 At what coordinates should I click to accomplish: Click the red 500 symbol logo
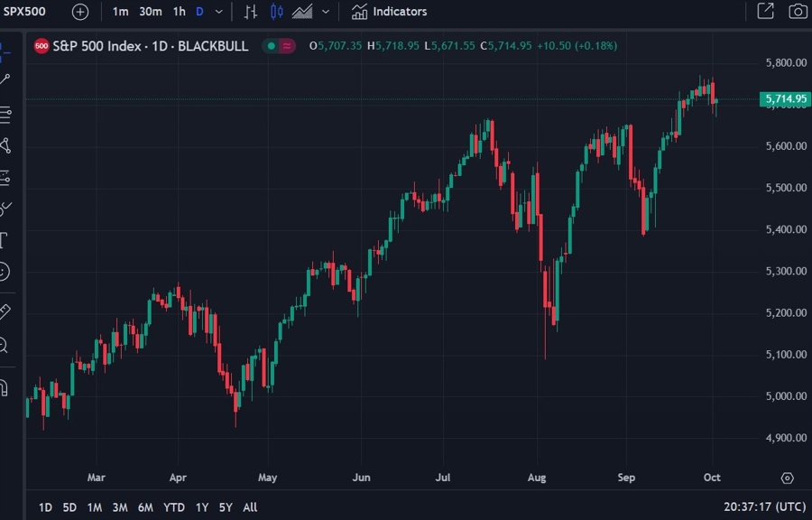[42, 46]
